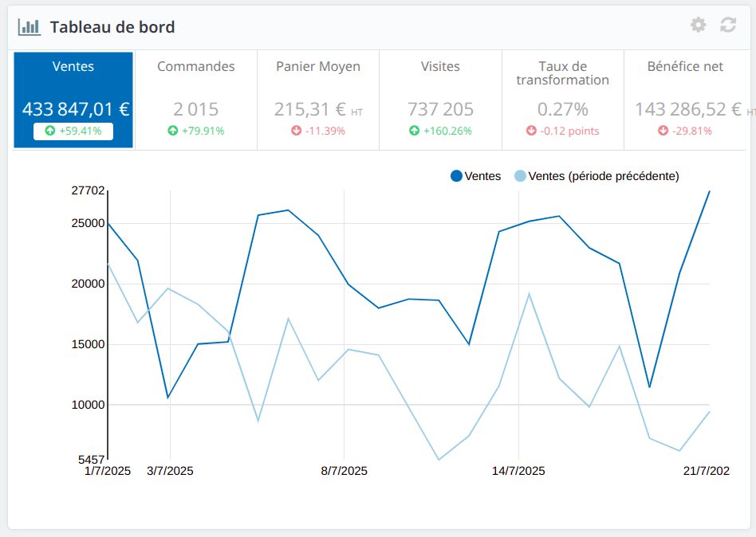The width and height of the screenshot is (756, 537).
Task: Click the +59.41% badge under Ventes
Action: (73, 131)
